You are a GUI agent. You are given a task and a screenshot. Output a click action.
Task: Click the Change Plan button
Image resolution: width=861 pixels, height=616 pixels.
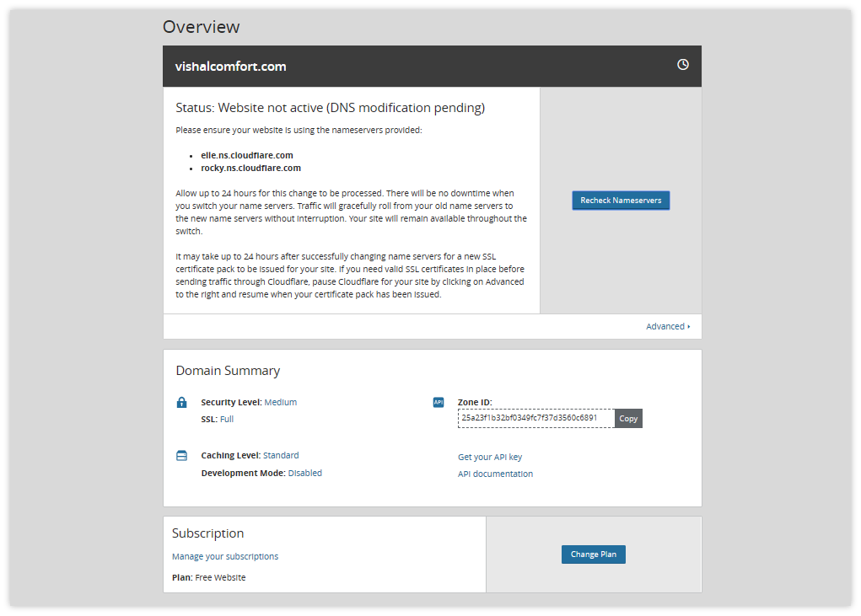click(594, 554)
